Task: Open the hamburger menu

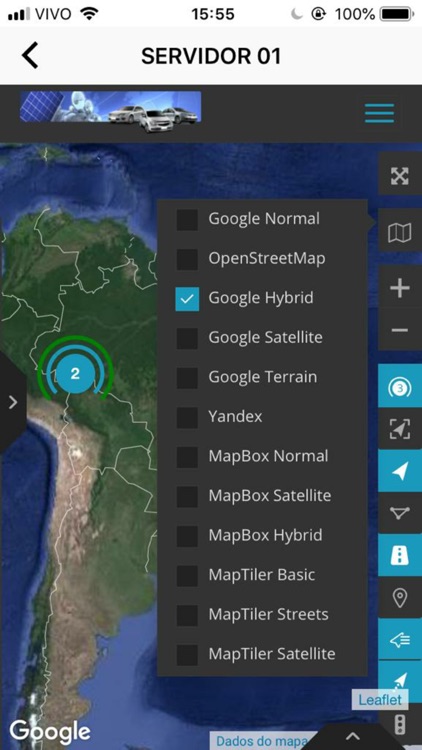Action: (379, 113)
